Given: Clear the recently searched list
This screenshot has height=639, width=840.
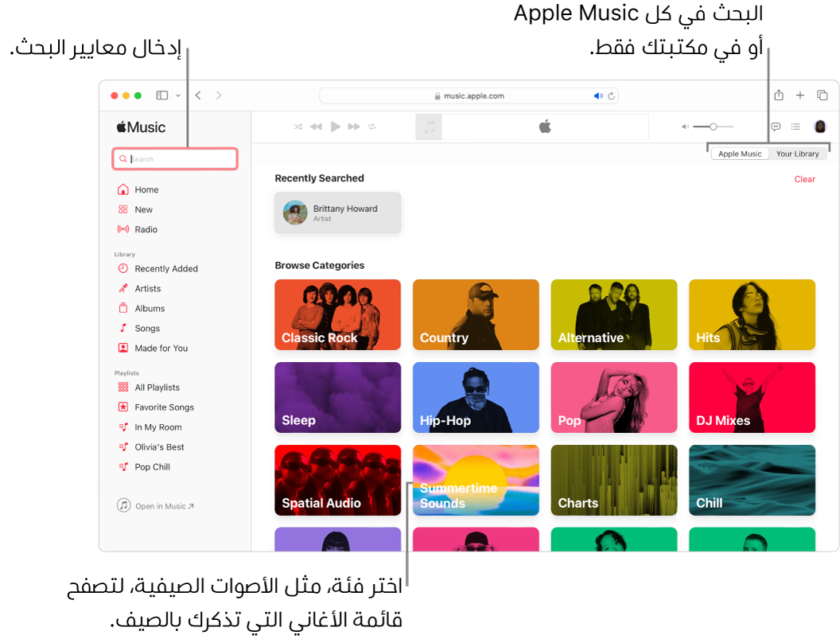Looking at the screenshot, I should pos(804,179).
